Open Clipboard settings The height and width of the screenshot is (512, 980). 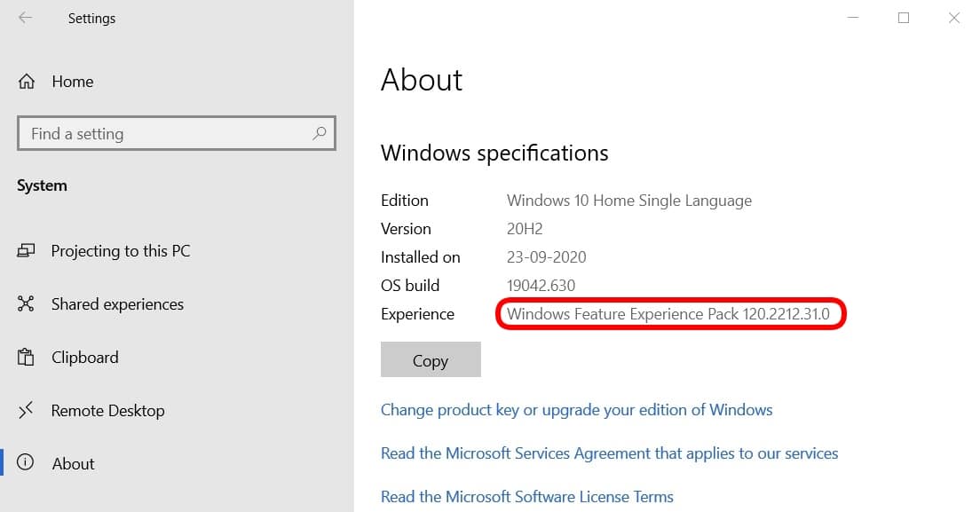point(85,357)
